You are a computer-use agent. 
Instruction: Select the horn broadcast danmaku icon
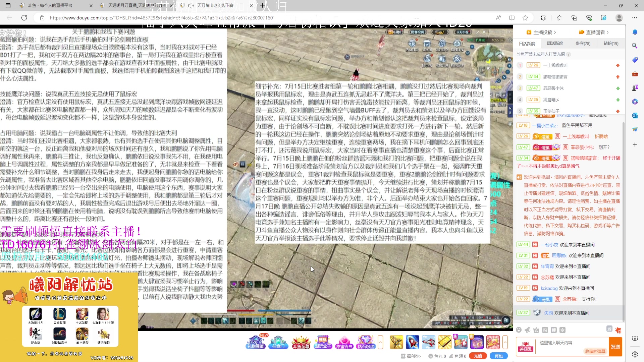point(527,330)
